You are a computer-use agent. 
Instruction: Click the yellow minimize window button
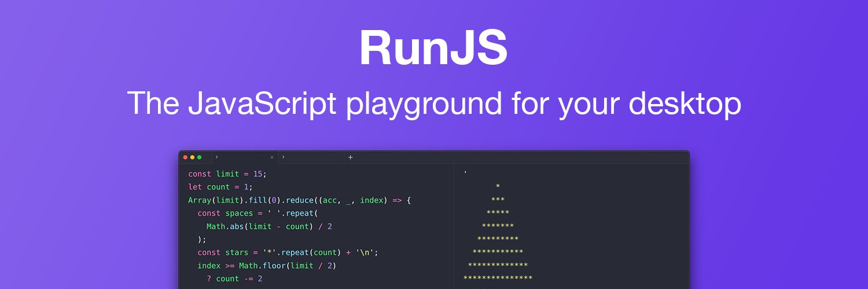[x=193, y=157]
